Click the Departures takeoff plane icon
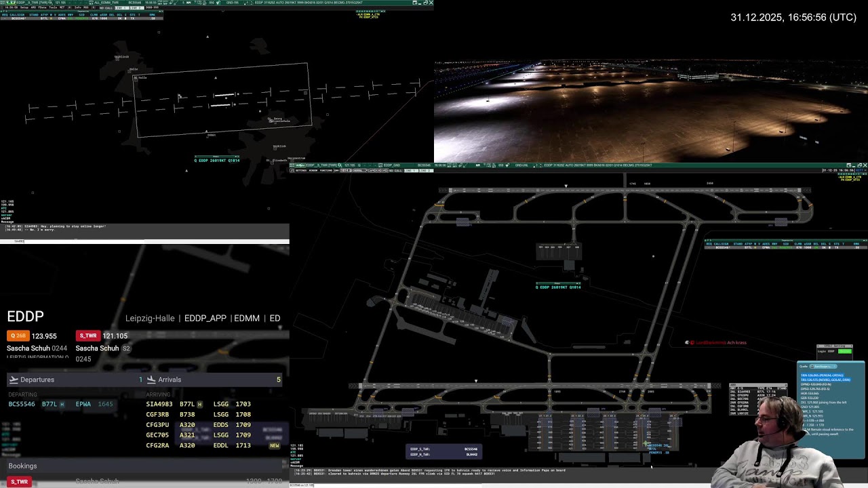Image resolution: width=868 pixels, height=488 pixels. point(14,380)
